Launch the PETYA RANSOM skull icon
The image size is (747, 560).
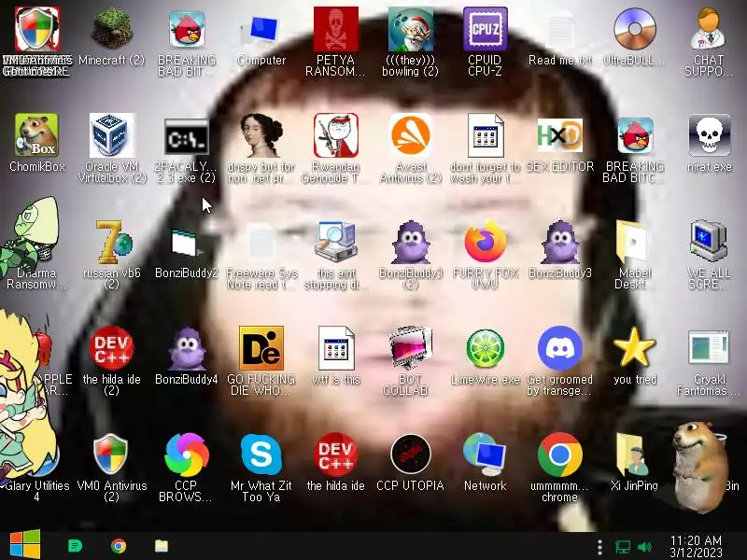pos(336,30)
